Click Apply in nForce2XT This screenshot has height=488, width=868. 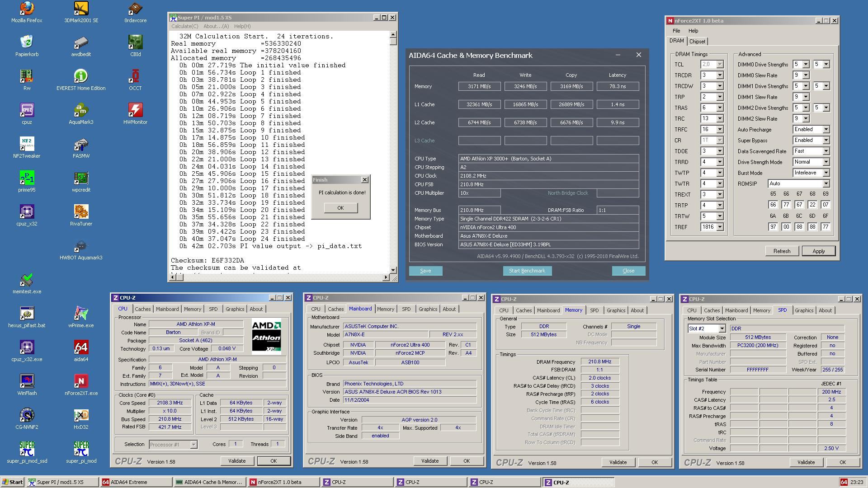[x=818, y=251]
